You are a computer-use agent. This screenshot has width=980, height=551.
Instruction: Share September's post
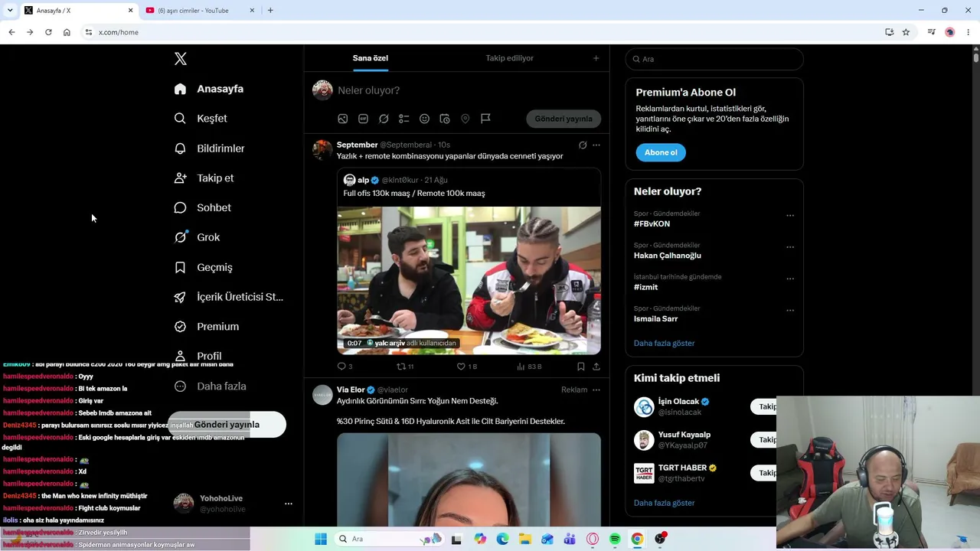pyautogui.click(x=596, y=367)
